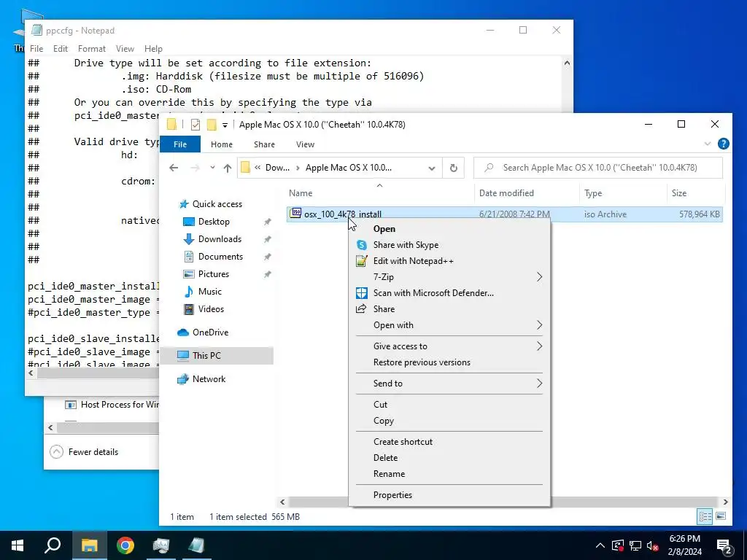Click Open at top of context menu
747x560 pixels.
pos(384,228)
